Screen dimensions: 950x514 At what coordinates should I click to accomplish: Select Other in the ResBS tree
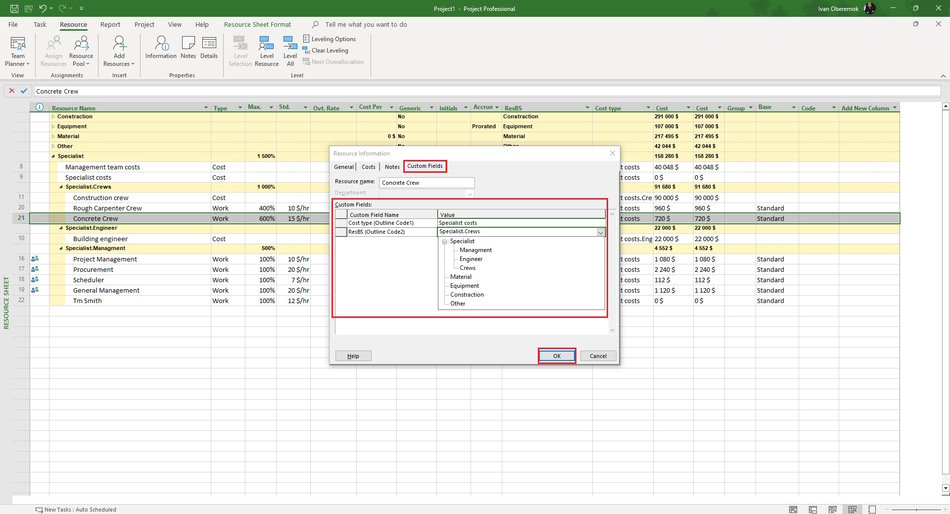point(457,303)
